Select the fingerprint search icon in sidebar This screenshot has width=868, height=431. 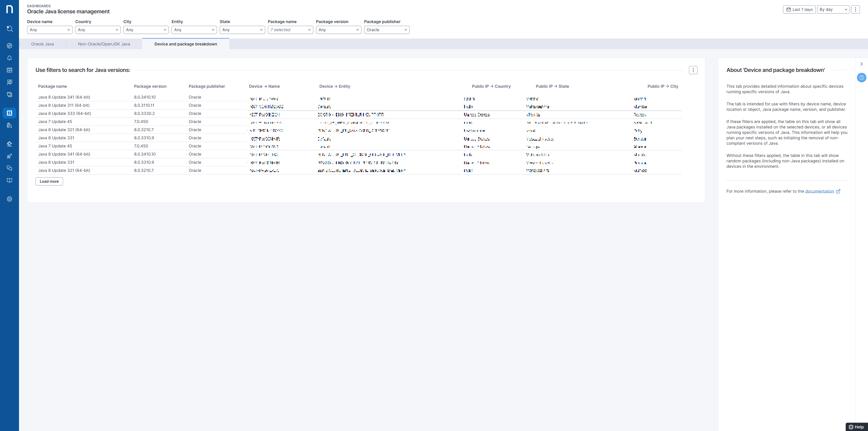(x=9, y=125)
